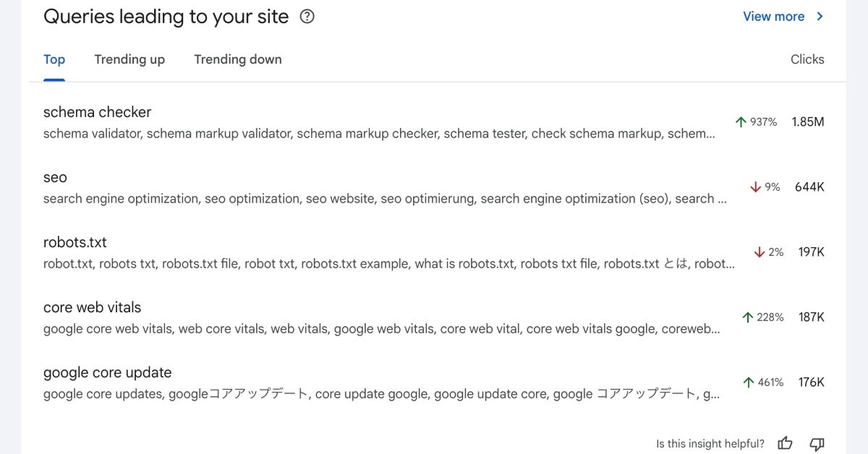Click the Queries leading to your site heading

tap(166, 16)
